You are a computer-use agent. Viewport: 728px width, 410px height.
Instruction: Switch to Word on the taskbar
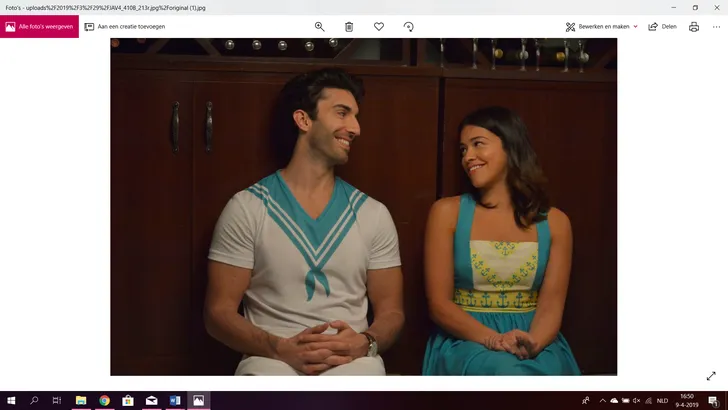coord(175,400)
